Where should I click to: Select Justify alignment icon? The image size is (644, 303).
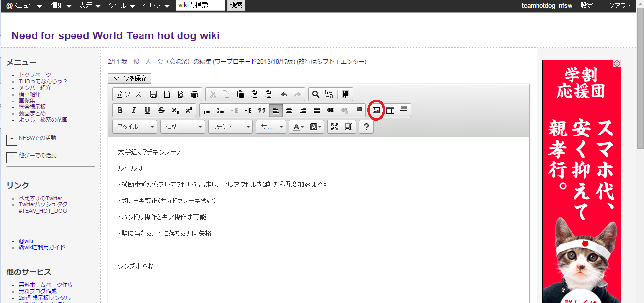click(x=317, y=110)
